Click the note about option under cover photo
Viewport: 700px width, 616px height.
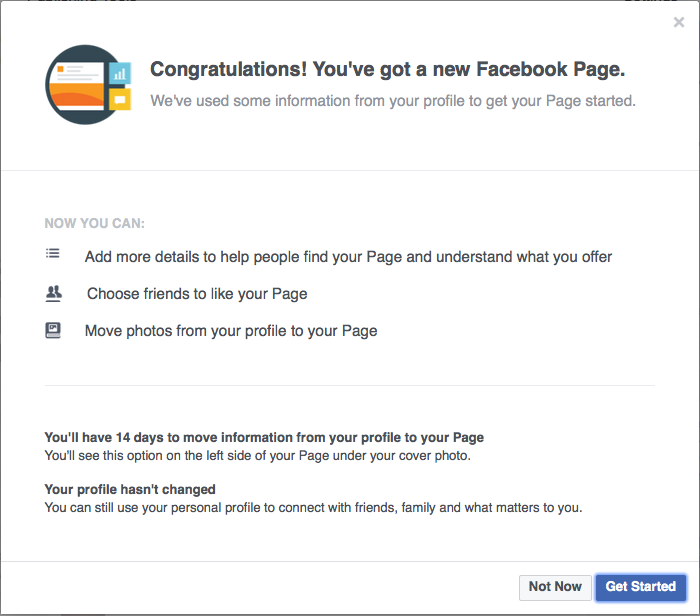pyautogui.click(x=257, y=456)
